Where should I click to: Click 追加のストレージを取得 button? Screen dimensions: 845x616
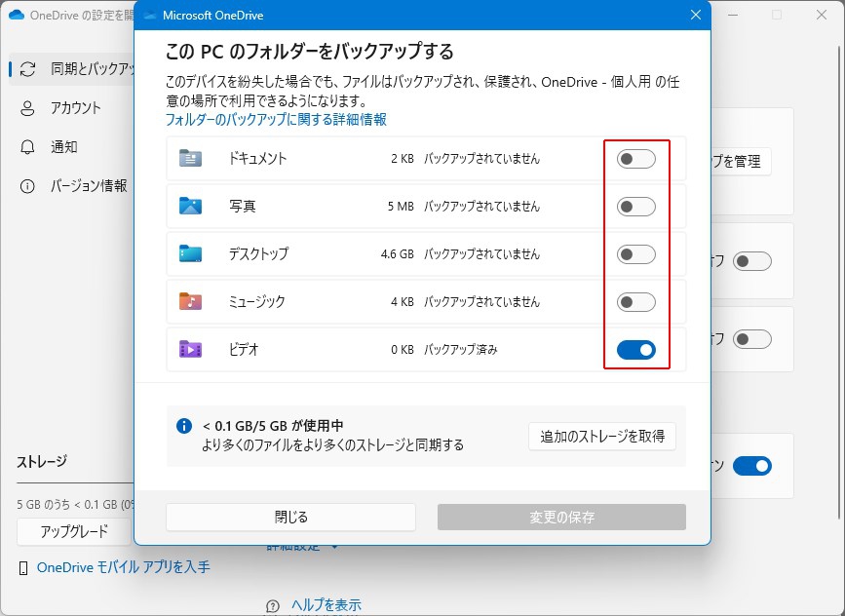pos(602,437)
